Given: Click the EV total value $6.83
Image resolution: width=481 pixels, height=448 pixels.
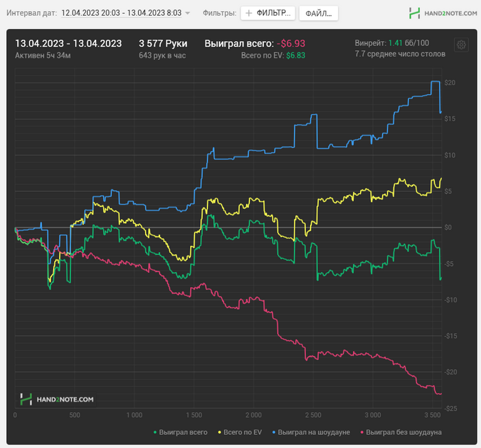Looking at the screenshot, I should 295,56.
